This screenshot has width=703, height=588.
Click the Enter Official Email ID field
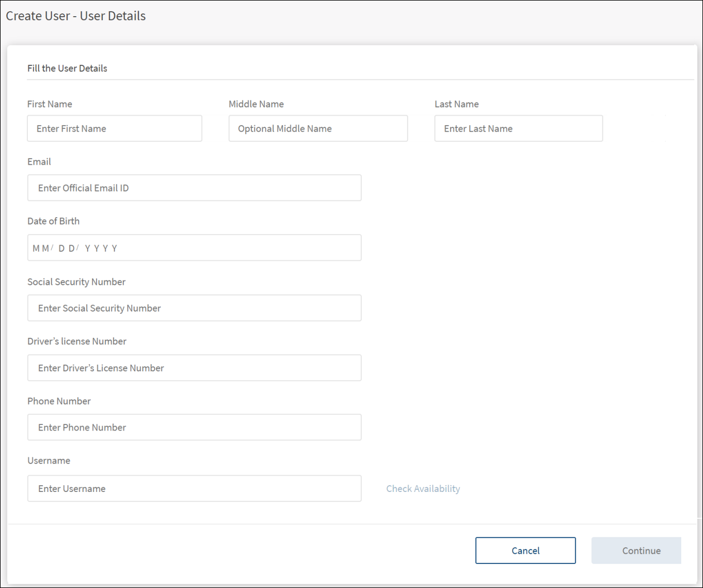click(194, 188)
